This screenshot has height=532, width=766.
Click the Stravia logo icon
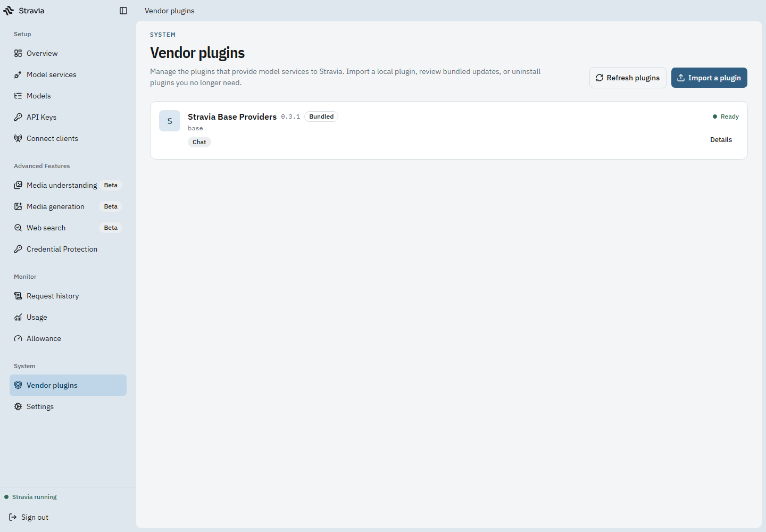9,11
